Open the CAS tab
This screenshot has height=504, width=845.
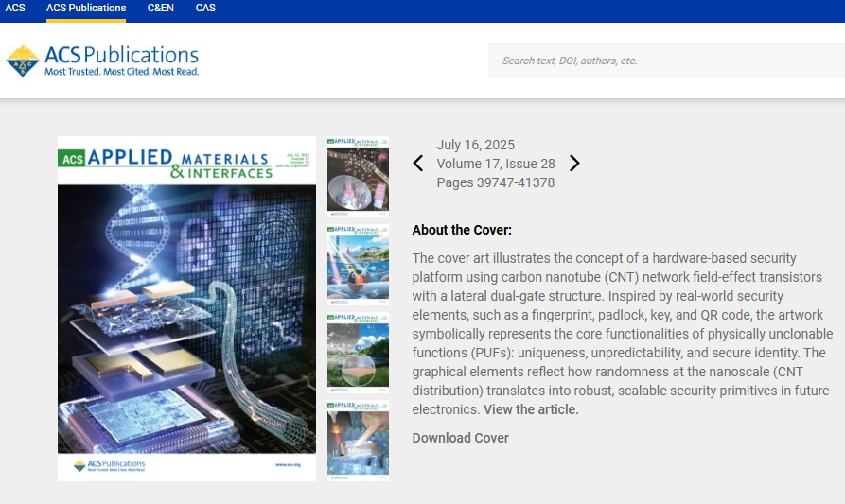(205, 9)
